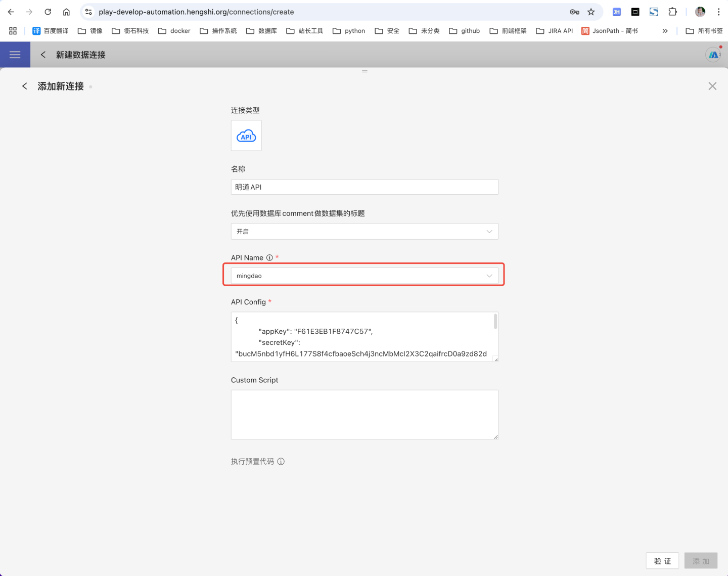Click the info icon next to API Name
728x576 pixels.
point(269,258)
